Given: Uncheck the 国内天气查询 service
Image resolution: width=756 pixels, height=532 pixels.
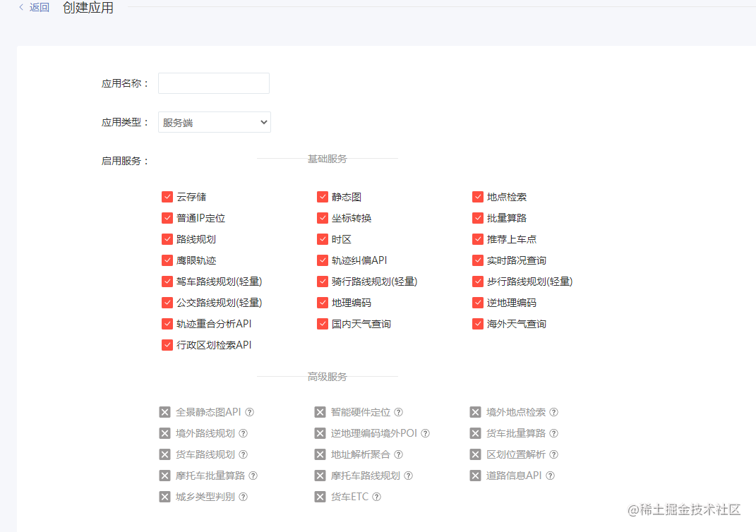Looking at the screenshot, I should pos(323,324).
